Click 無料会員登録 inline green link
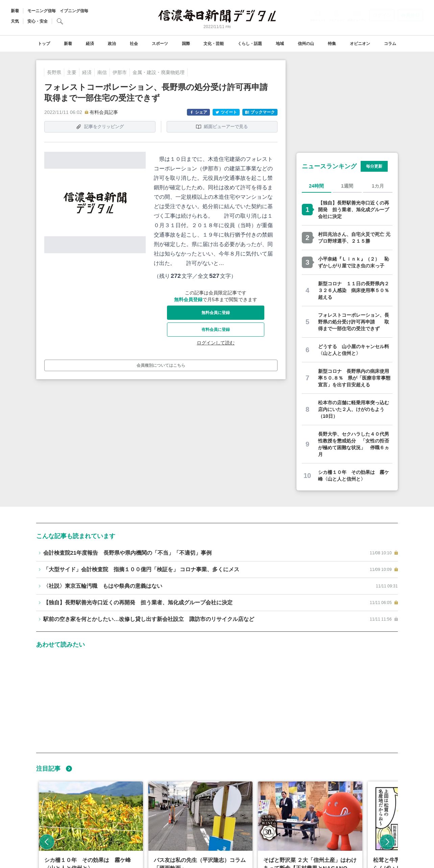This screenshot has width=434, height=868. tap(188, 300)
